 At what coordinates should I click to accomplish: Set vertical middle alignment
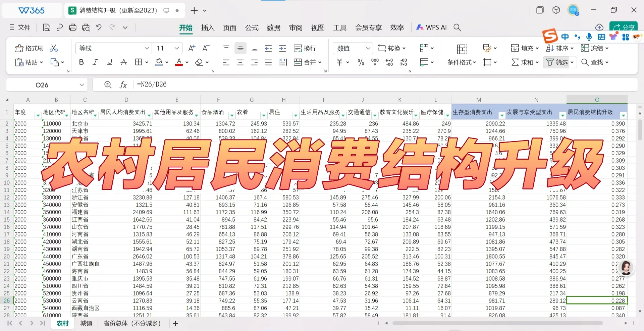click(240, 48)
